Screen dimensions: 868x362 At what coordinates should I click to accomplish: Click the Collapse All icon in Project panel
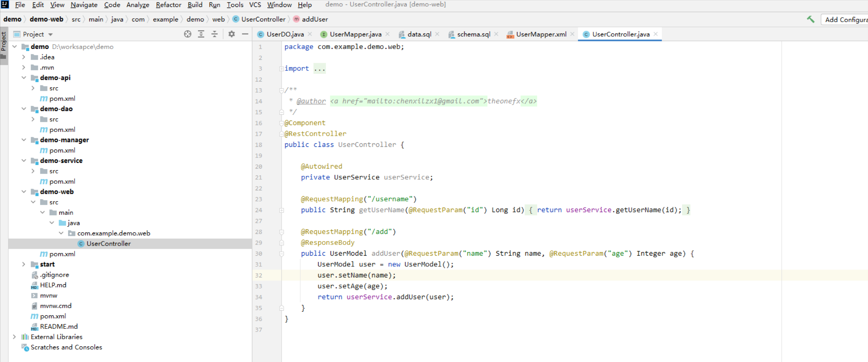coord(214,34)
